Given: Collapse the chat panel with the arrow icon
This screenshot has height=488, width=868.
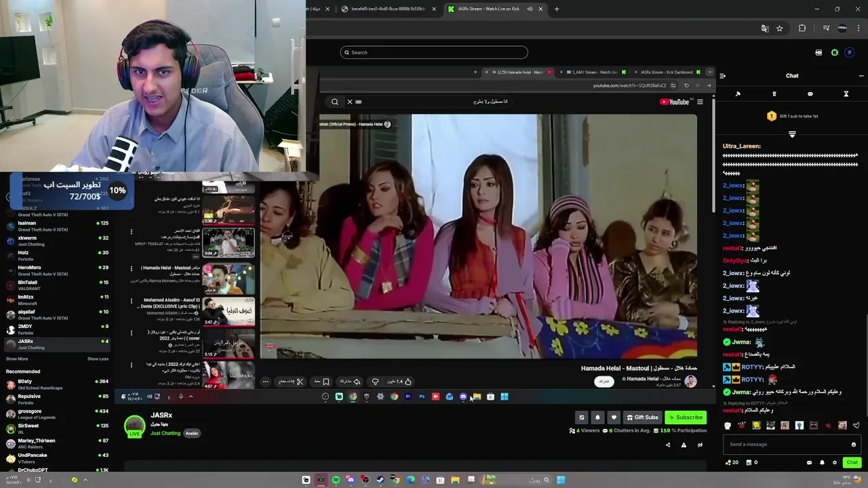Looking at the screenshot, I should coord(722,76).
